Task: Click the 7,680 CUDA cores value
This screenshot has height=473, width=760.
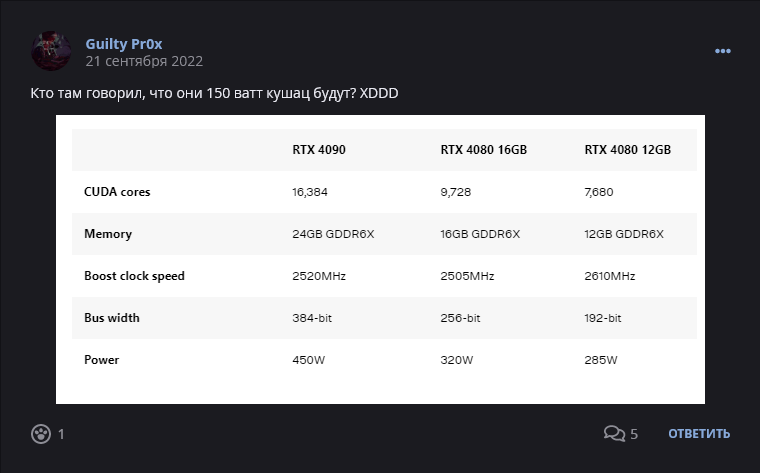Action: (599, 192)
